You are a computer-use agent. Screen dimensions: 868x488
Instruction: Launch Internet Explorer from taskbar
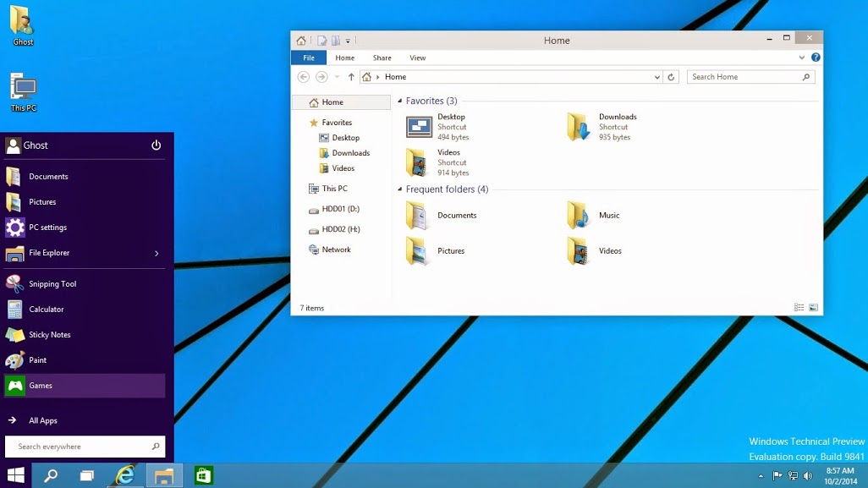[126, 475]
